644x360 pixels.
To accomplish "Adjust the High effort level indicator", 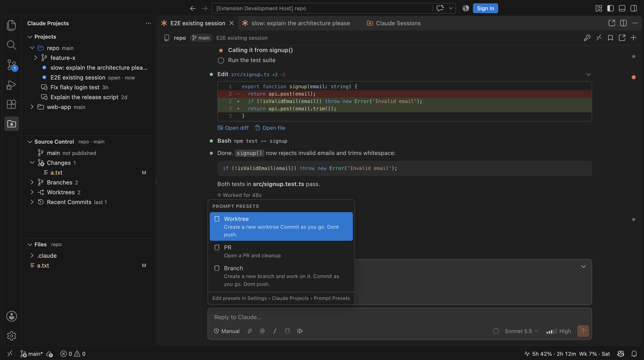I will [x=559, y=331].
